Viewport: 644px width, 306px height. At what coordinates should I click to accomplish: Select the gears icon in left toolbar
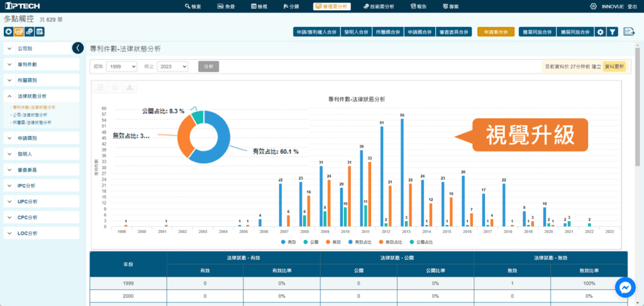[x=30, y=31]
